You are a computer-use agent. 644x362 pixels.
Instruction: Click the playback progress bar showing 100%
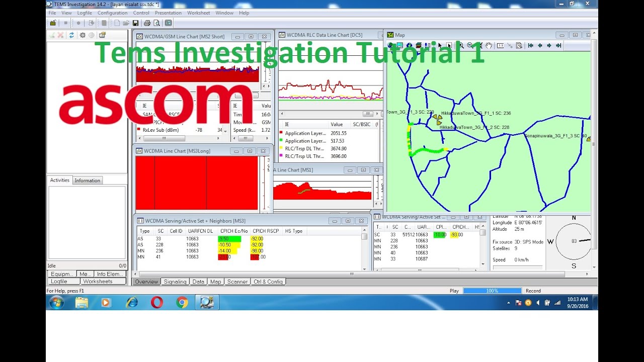(x=492, y=291)
